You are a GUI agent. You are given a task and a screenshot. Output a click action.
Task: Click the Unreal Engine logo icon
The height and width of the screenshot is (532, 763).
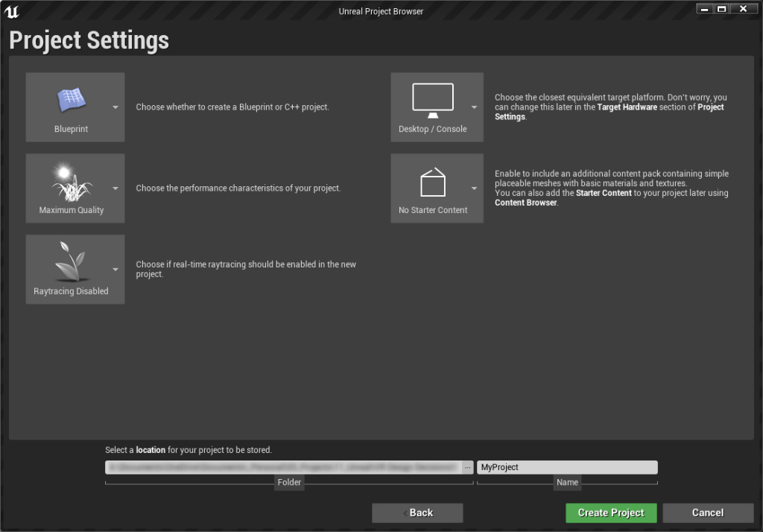13,10
